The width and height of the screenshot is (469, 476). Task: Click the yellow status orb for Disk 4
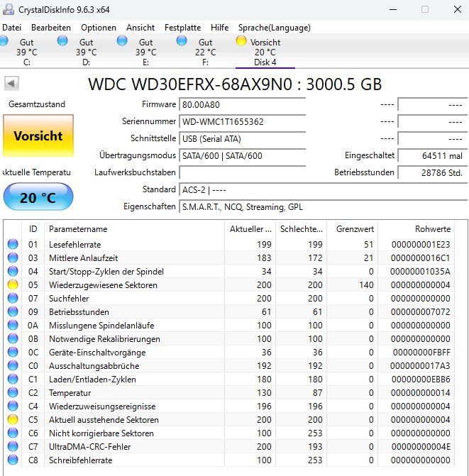[241, 40]
